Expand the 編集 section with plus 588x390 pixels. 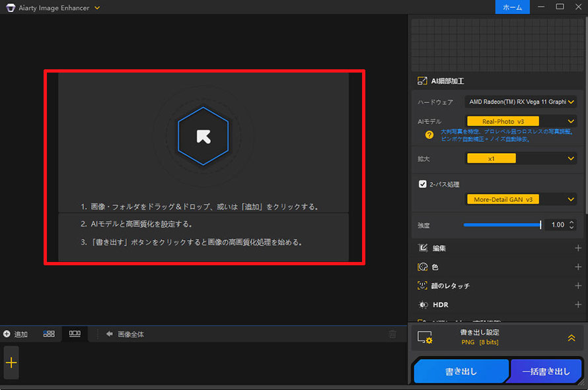coord(578,248)
